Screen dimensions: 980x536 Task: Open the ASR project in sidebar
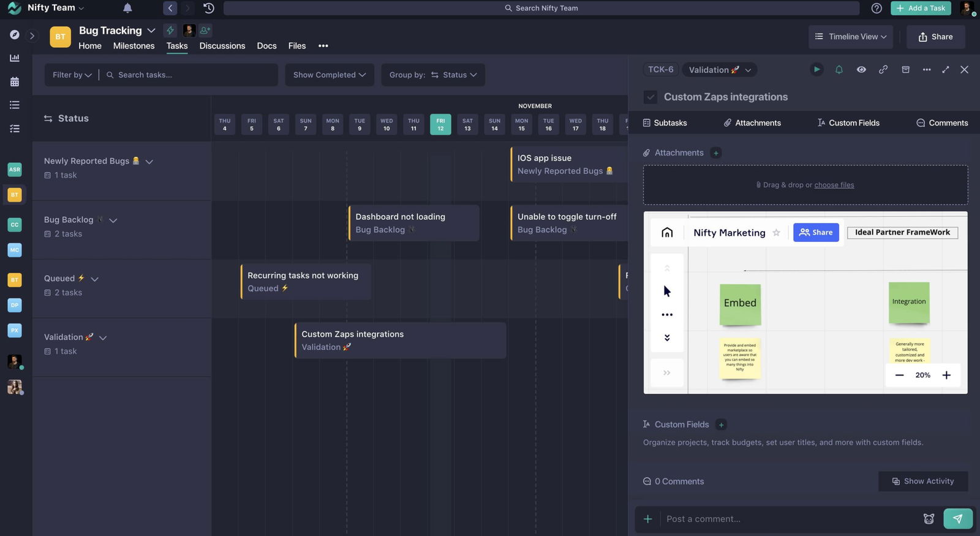click(15, 170)
